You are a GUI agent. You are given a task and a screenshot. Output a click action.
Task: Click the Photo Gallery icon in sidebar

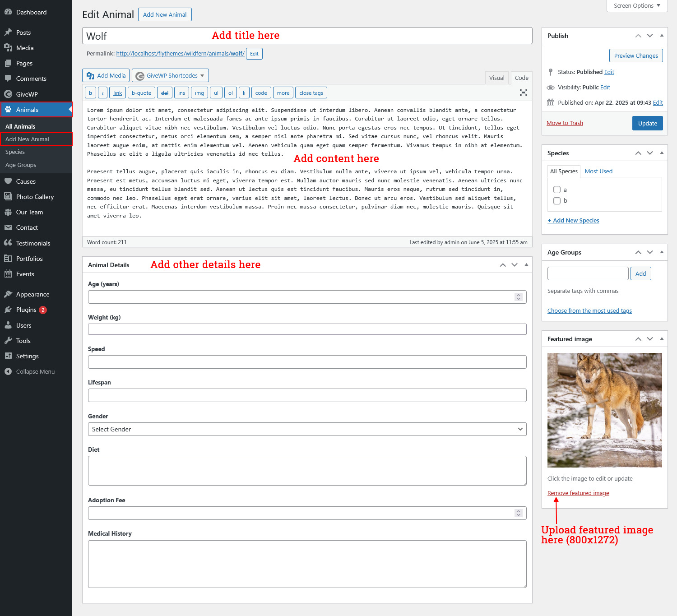click(8, 197)
